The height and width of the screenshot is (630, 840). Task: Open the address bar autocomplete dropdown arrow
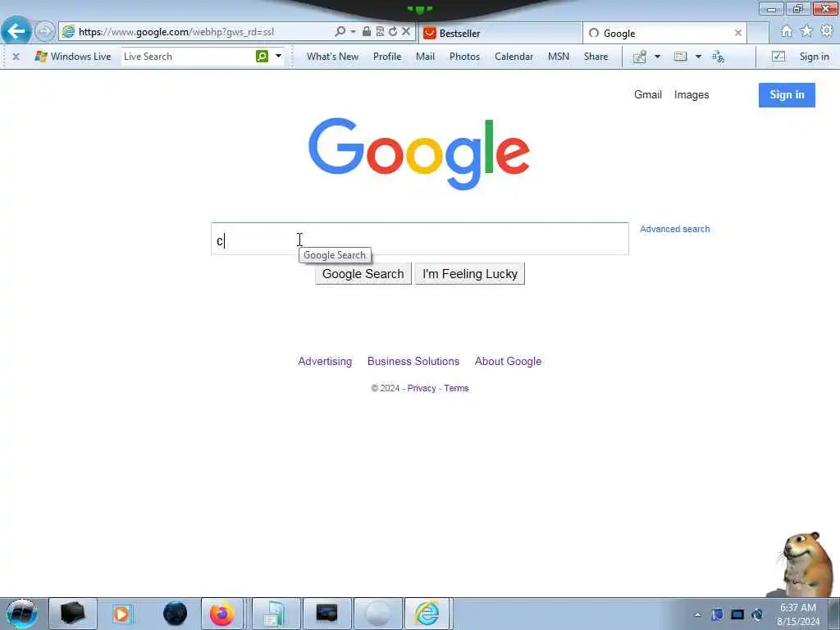[353, 32]
